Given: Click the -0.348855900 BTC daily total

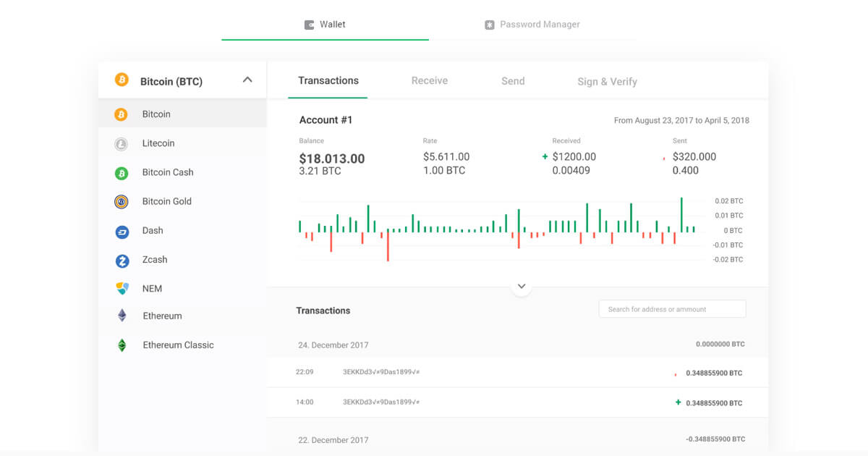Looking at the screenshot, I should coord(715,439).
